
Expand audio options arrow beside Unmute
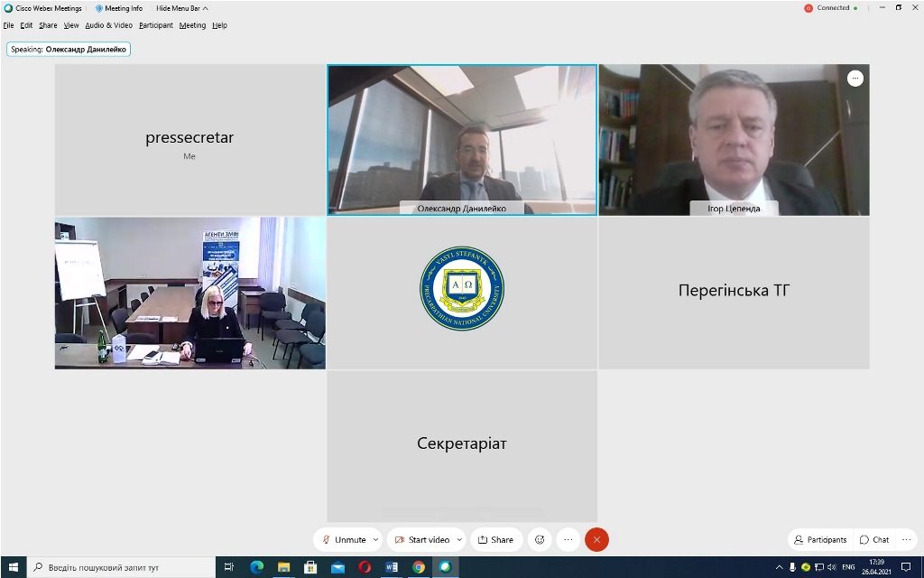[375, 539]
